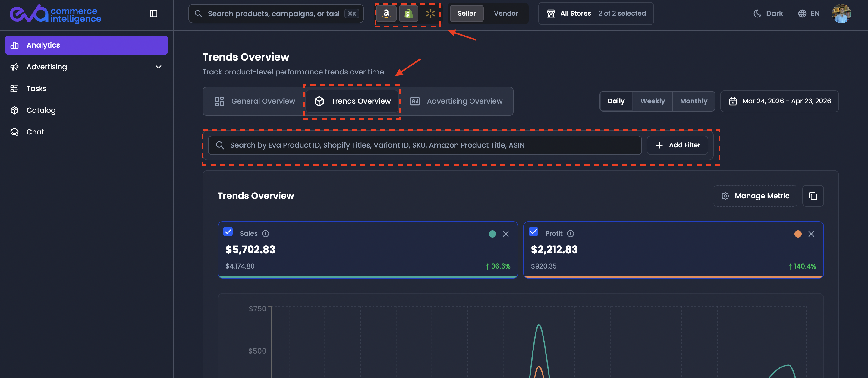This screenshot has width=868, height=378.
Task: Copy the Trends Overview chart via copy icon
Action: [x=813, y=196]
